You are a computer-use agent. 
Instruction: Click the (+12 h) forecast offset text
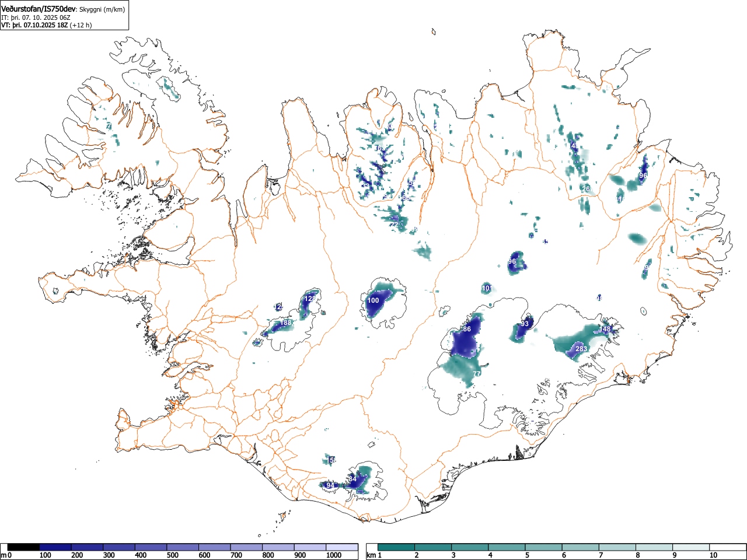pyautogui.click(x=81, y=25)
